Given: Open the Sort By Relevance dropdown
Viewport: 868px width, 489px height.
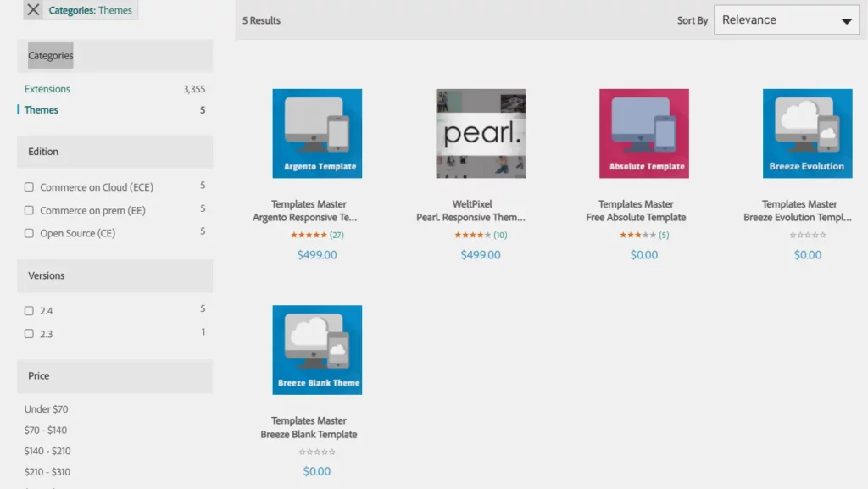Looking at the screenshot, I should click(786, 19).
